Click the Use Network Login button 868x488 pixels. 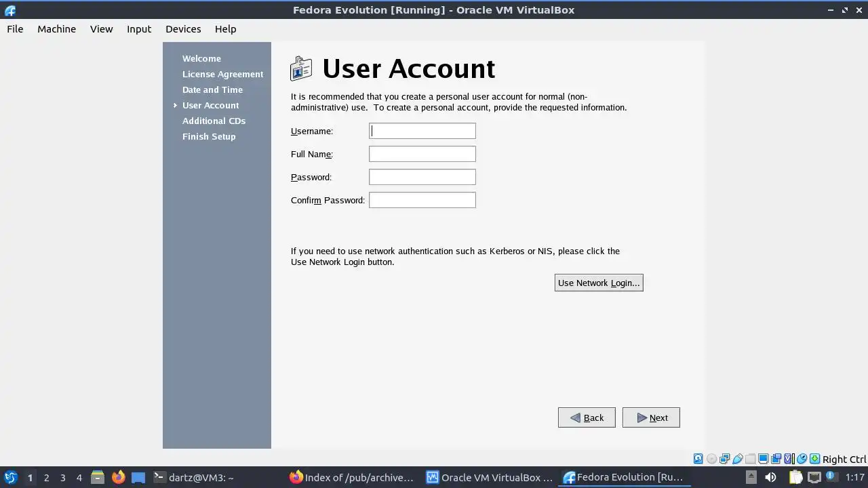click(599, 283)
